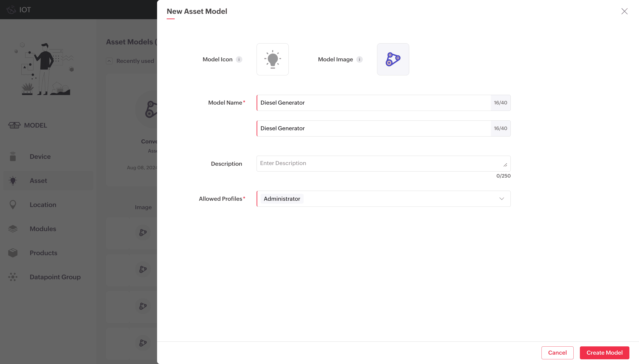The height and width of the screenshot is (364, 639).
Task: Open Device in the sidebar
Action: pos(40,157)
